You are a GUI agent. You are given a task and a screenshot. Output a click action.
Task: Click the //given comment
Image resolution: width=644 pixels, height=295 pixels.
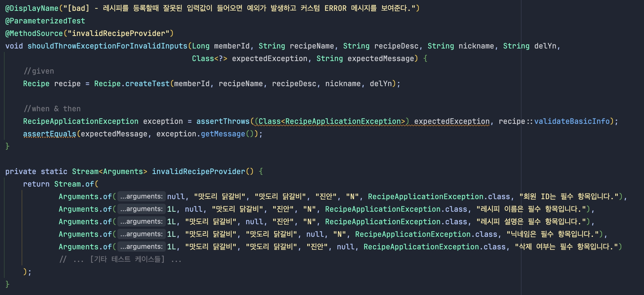[39, 71]
